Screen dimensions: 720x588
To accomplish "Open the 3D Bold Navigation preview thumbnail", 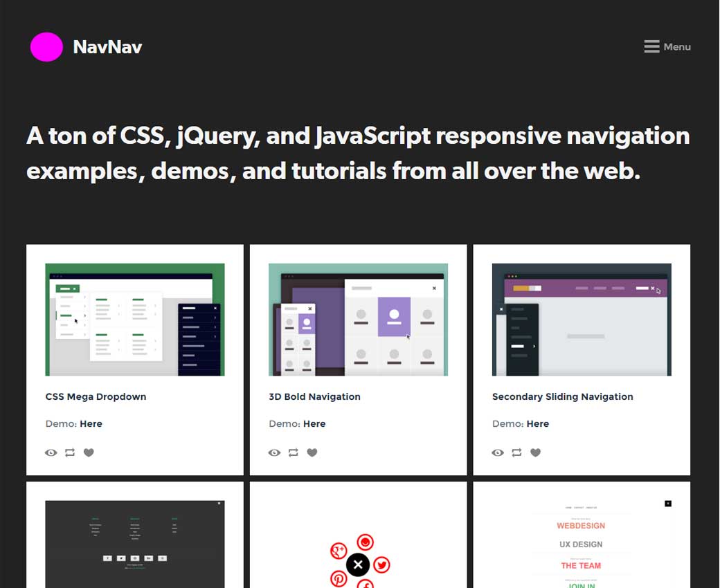I will [x=358, y=320].
